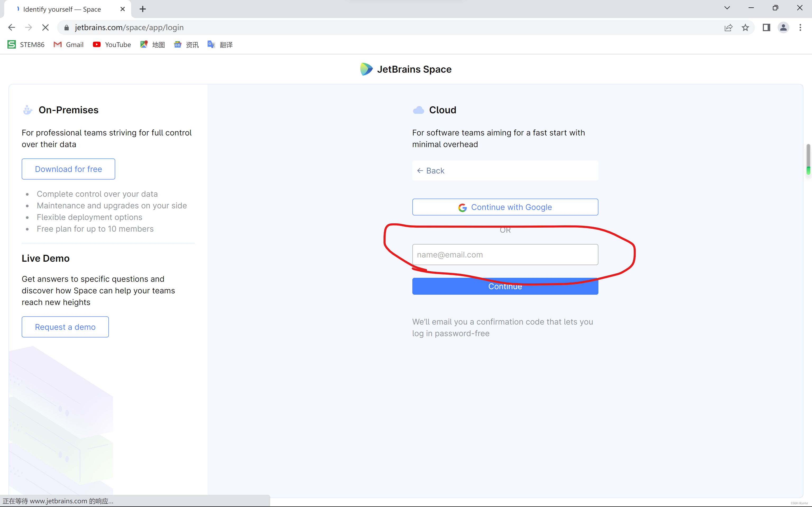Screen dimensions: 812x507
Task: Close the Identify yourself tab
Action: click(x=122, y=9)
